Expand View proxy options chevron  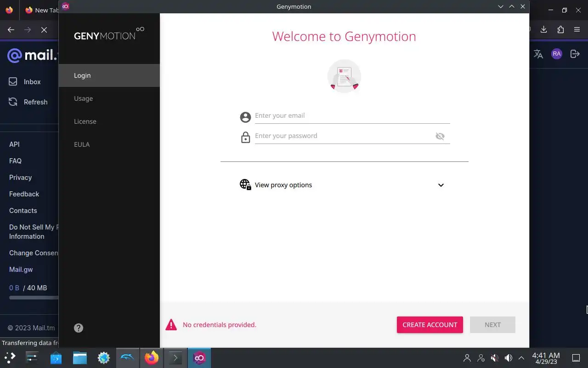click(x=441, y=185)
